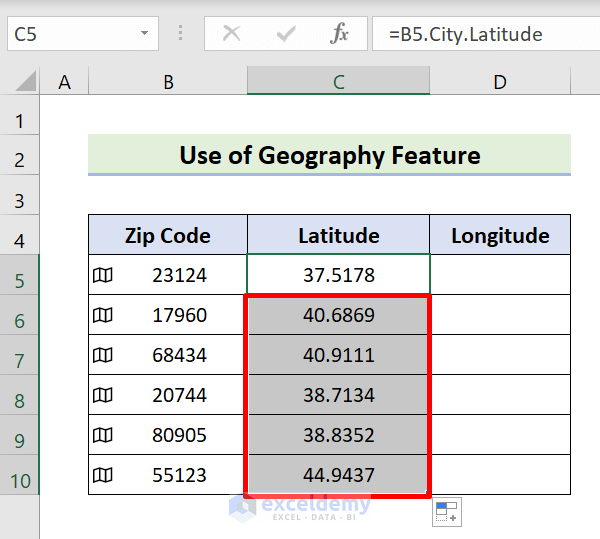The height and width of the screenshot is (539, 600).
Task: Click geography map icon beside 17960
Action: point(102,315)
